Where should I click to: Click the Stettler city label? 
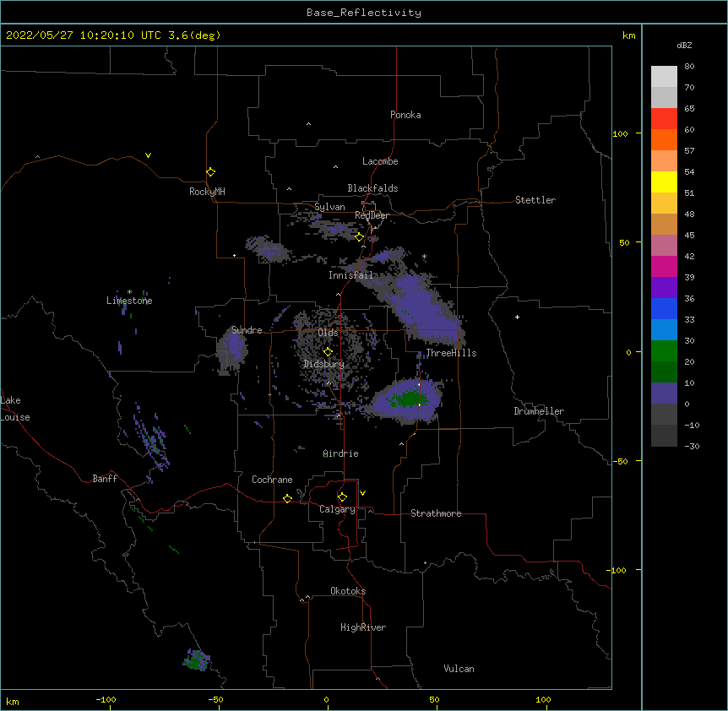(x=535, y=200)
